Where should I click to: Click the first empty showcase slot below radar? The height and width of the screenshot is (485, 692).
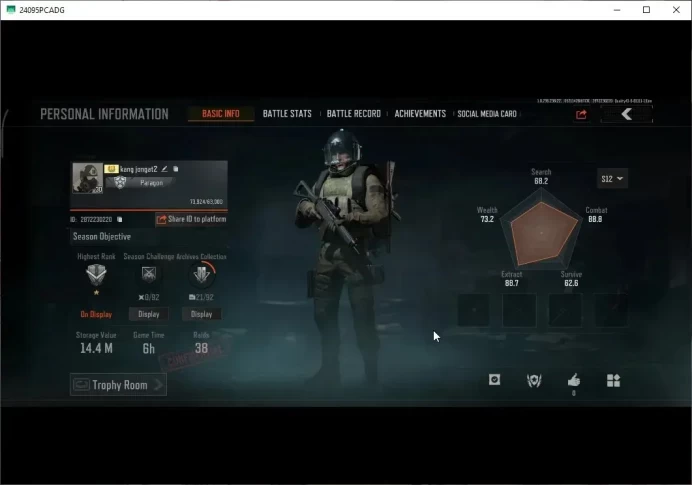tap(474, 310)
